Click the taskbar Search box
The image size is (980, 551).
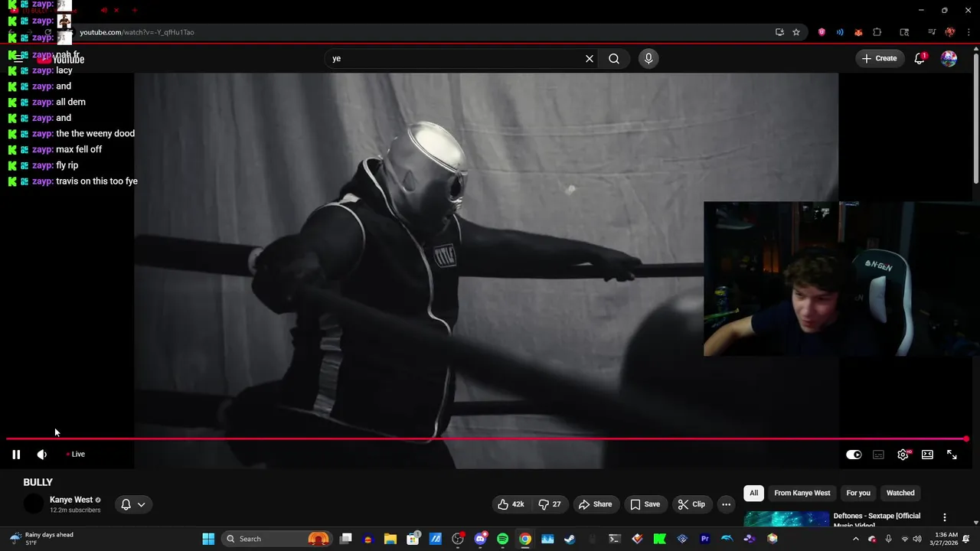click(x=278, y=539)
